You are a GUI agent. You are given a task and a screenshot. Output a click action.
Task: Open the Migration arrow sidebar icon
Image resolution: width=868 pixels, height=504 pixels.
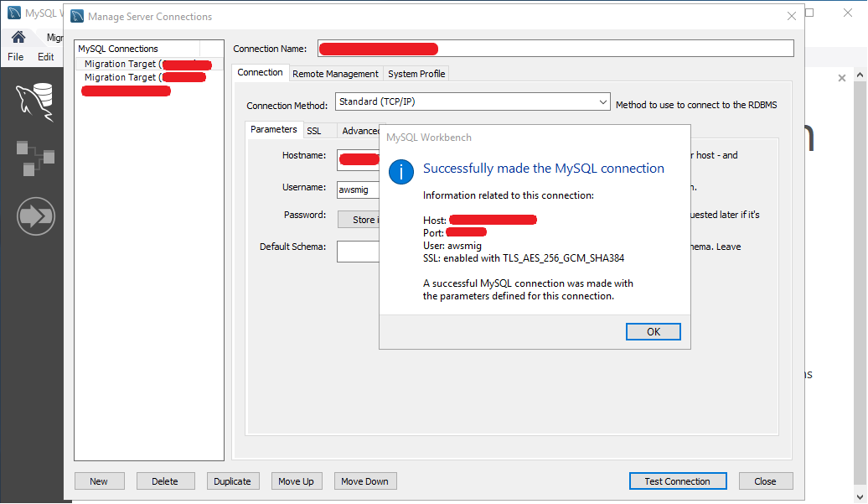point(36,216)
